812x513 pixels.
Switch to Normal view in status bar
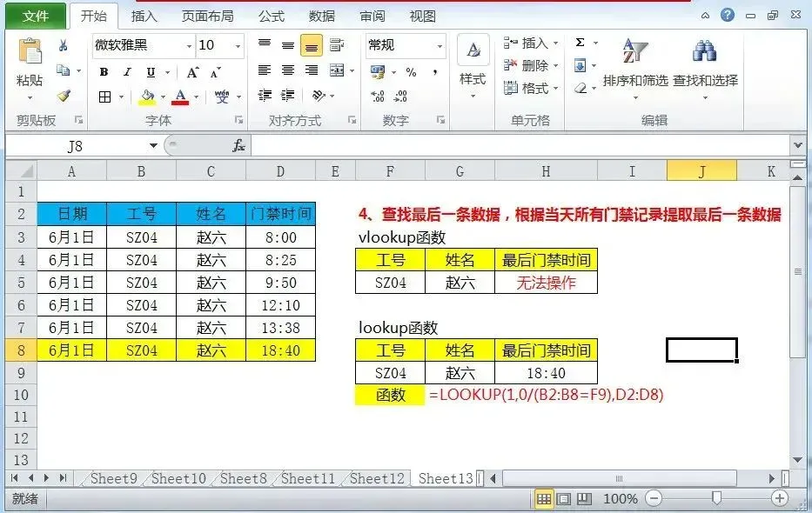pos(544,499)
